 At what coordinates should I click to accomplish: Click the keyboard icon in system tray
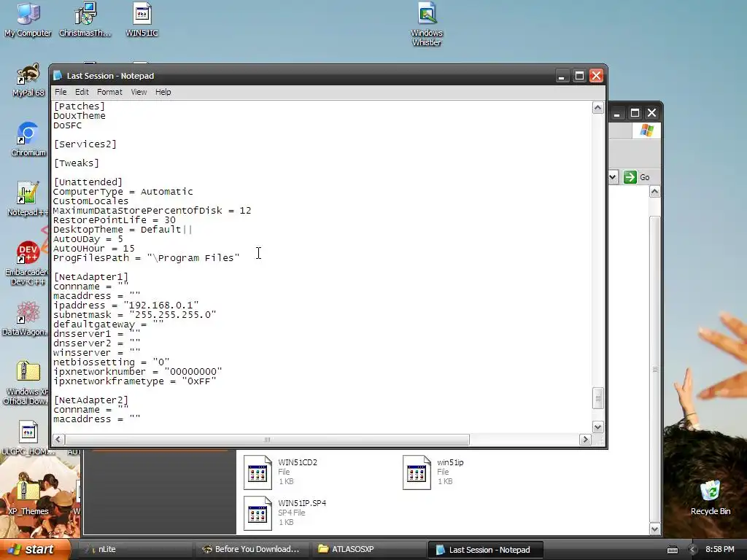[x=672, y=550]
